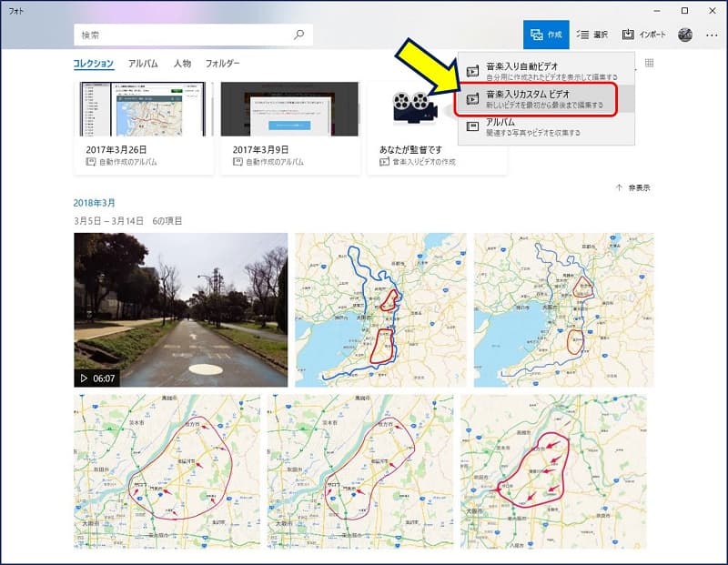
Task: Open the three-dot more options menu
Action: tap(712, 35)
